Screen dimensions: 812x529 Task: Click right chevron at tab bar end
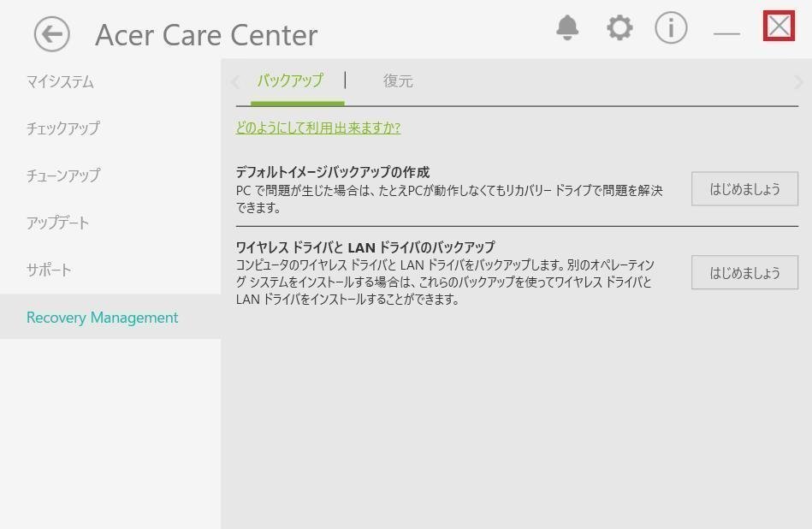tap(798, 82)
